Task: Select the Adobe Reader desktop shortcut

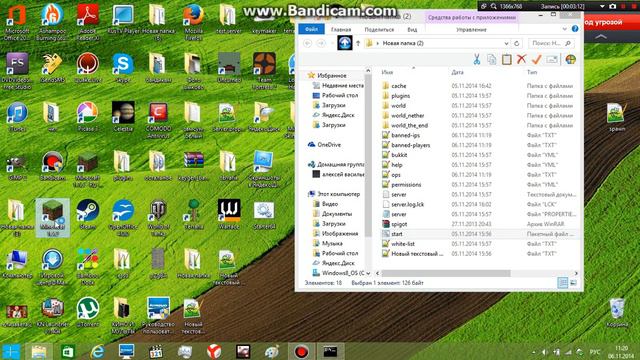Action: click(88, 22)
